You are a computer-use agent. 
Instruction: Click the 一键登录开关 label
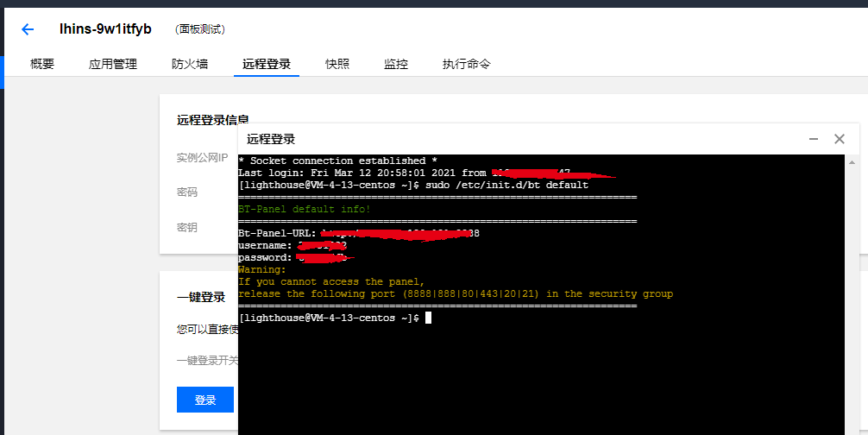208,361
